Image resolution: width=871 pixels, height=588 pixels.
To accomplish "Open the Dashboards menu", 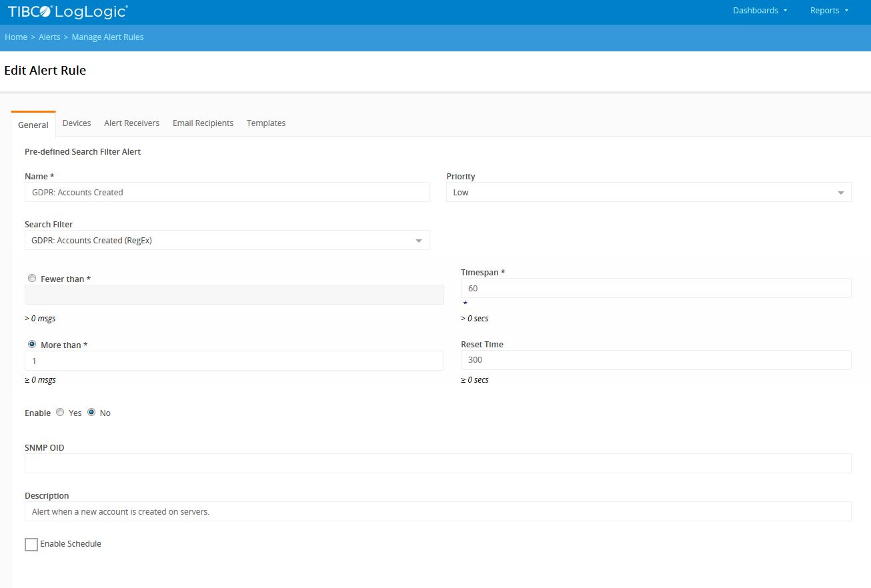I will pyautogui.click(x=760, y=11).
